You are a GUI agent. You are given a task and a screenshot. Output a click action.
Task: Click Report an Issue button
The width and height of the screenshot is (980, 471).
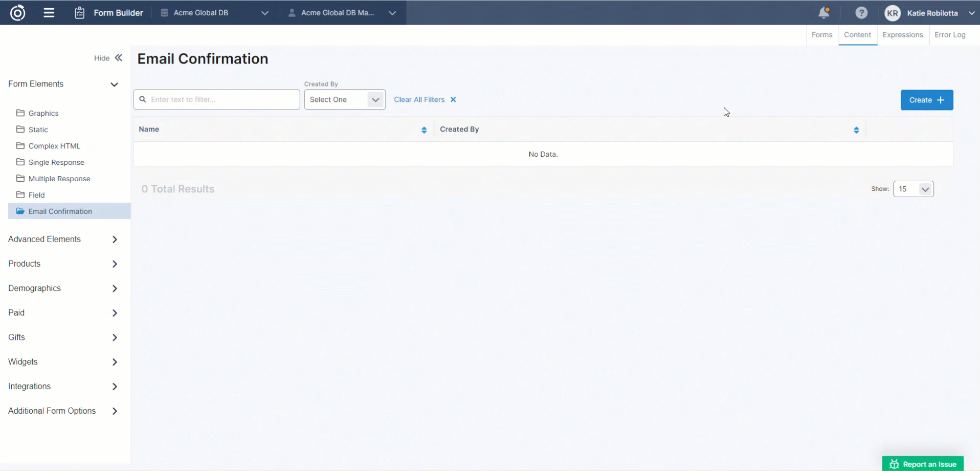(923, 464)
